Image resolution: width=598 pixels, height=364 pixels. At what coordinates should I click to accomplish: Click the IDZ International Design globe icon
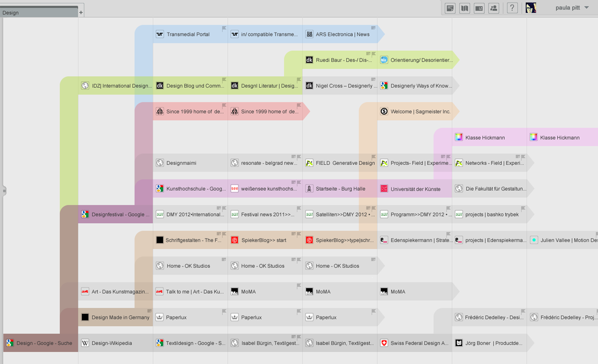(85, 86)
